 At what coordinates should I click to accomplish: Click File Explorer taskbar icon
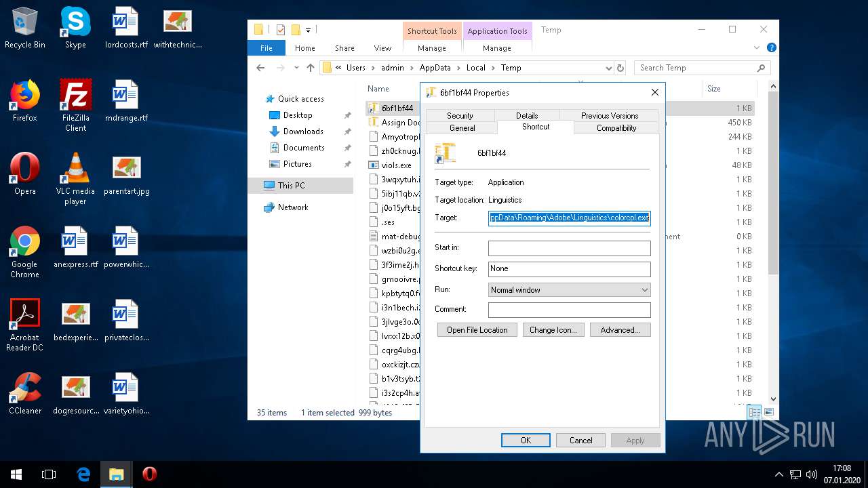pyautogui.click(x=116, y=474)
